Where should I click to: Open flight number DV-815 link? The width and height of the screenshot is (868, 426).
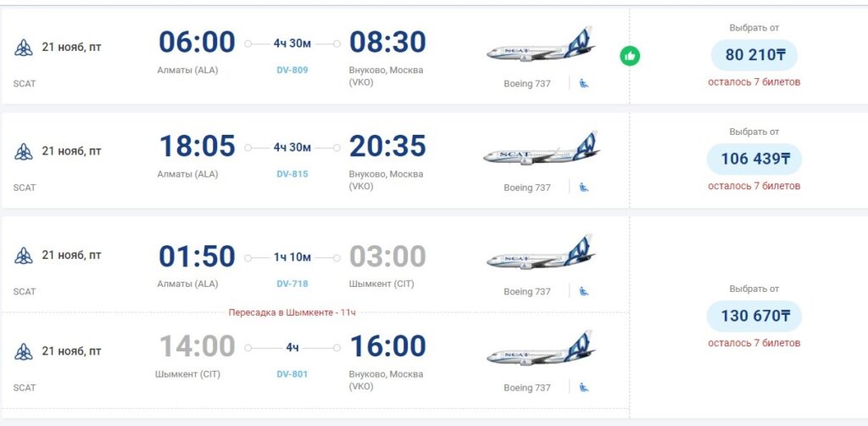292,174
